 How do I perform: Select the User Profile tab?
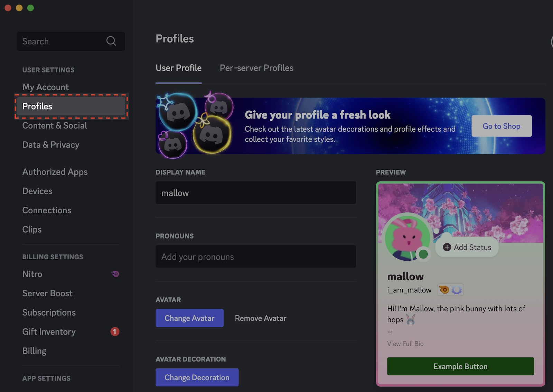click(x=178, y=68)
